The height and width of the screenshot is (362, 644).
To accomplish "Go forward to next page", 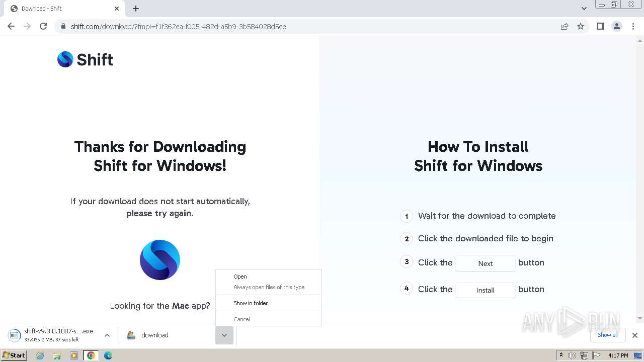I will pyautogui.click(x=27, y=26).
